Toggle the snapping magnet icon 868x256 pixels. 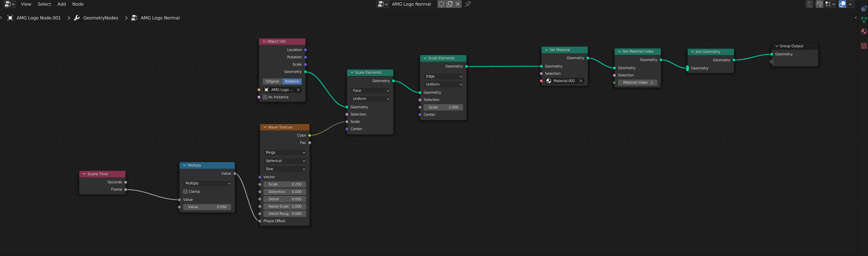point(819,4)
